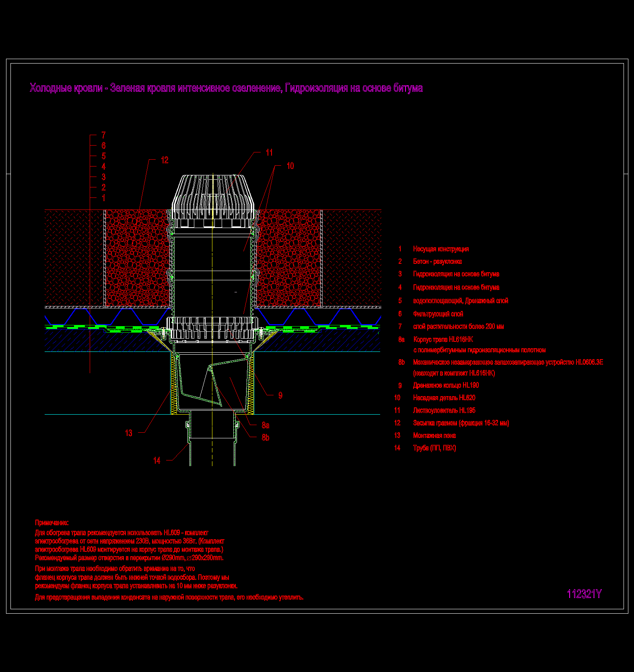
Task: Select callout label '8b' in the drawing
Action: click(266, 437)
